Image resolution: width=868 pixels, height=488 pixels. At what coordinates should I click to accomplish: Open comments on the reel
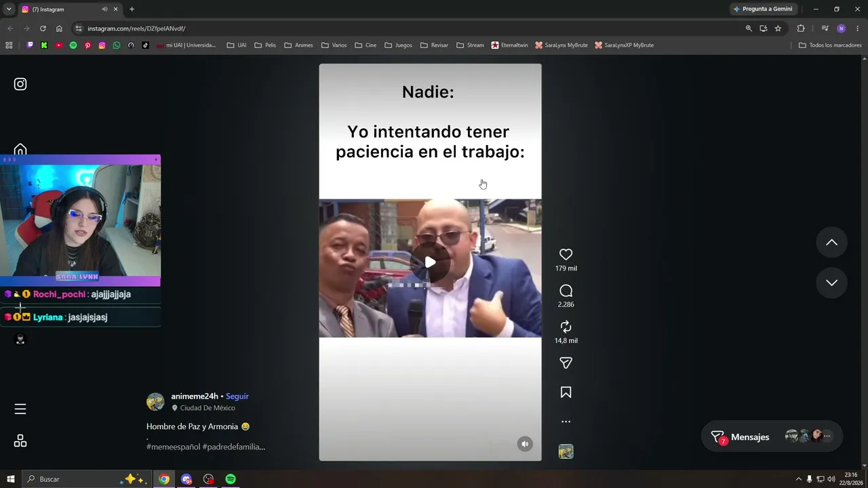566,291
